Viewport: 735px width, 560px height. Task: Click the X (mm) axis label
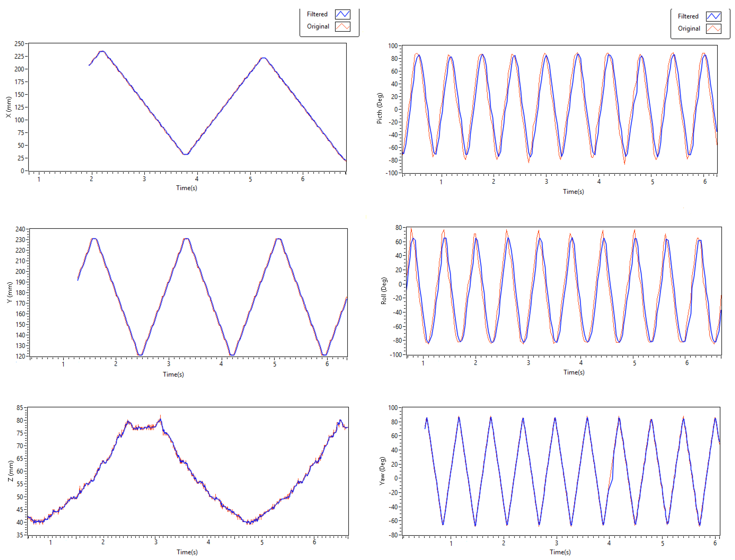(x=9, y=107)
